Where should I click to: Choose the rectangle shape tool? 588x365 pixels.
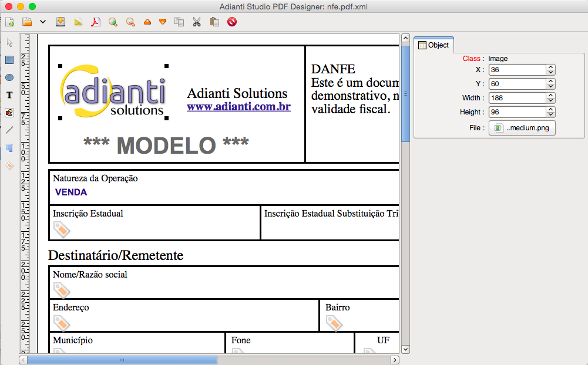tap(9, 60)
